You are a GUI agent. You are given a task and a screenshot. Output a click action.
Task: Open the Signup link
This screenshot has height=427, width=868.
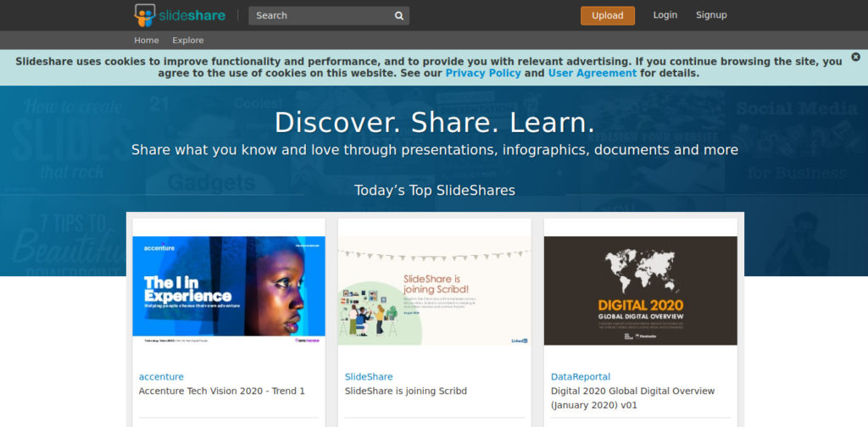711,15
